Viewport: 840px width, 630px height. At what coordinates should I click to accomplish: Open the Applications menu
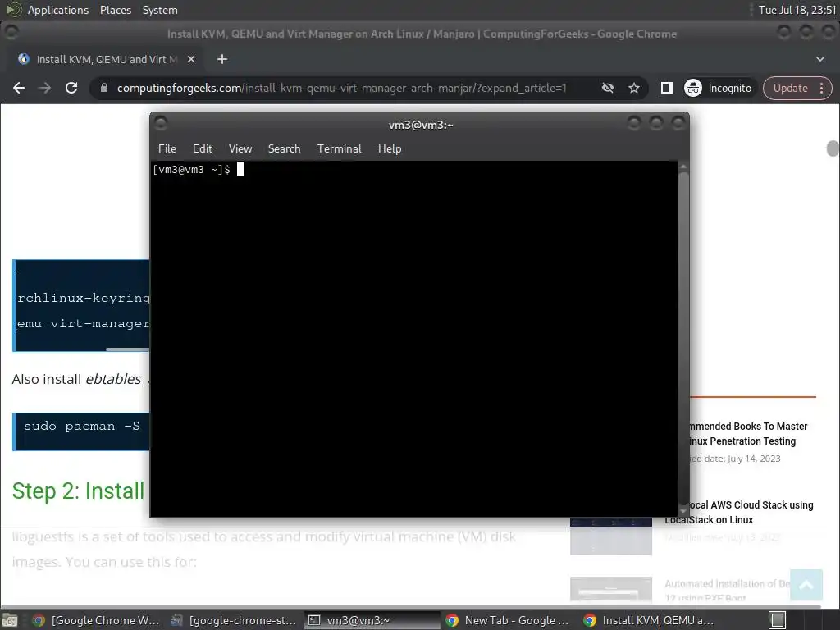tap(58, 10)
